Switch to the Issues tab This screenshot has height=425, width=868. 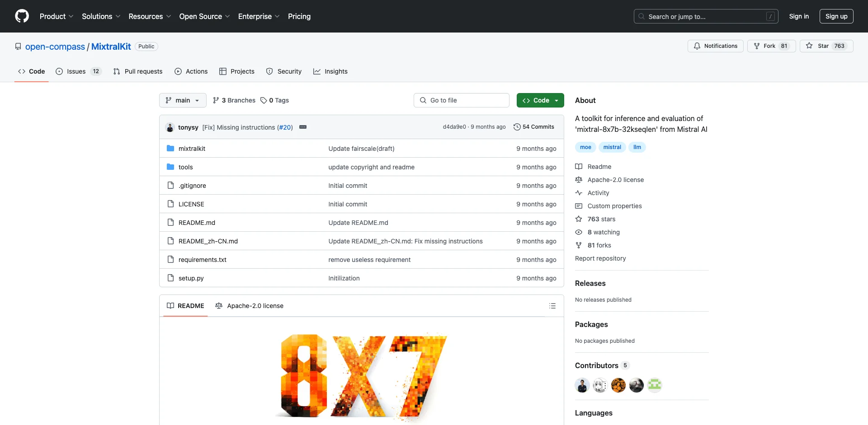[x=79, y=71]
